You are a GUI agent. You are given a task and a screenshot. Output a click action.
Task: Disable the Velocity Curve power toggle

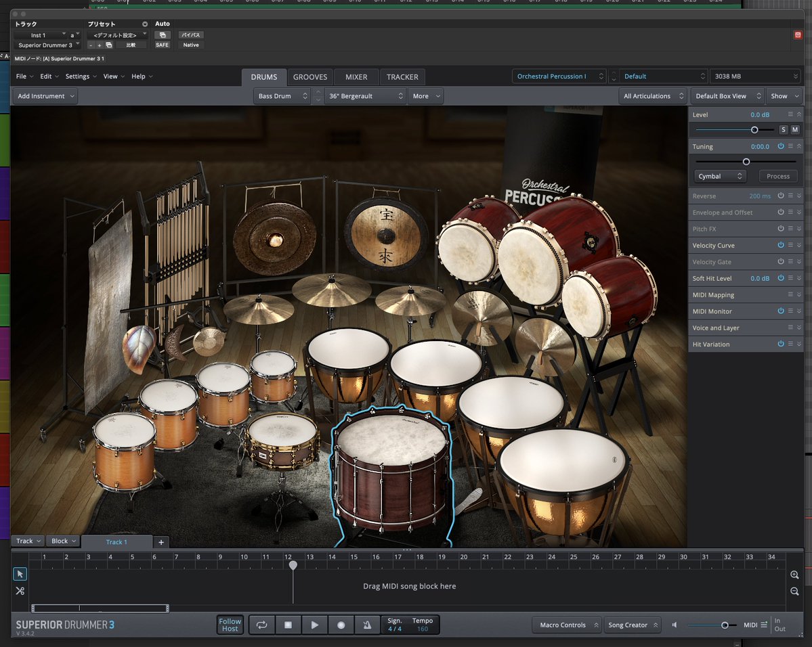[x=780, y=245]
